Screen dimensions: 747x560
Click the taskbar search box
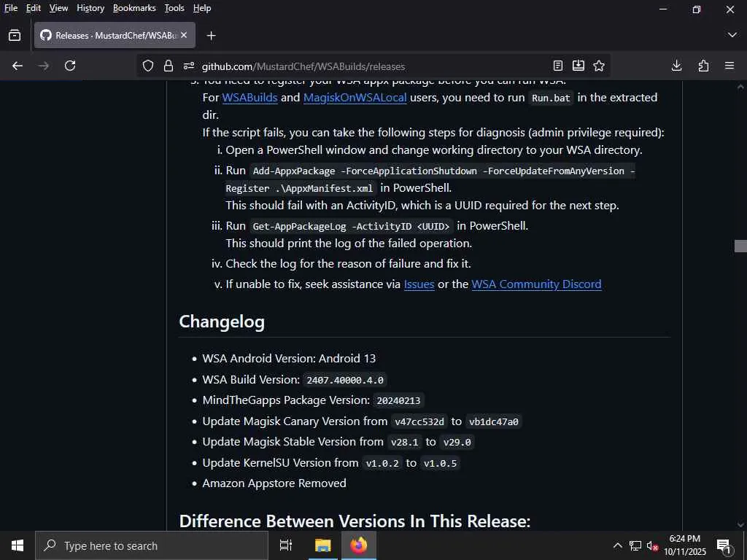152,545
